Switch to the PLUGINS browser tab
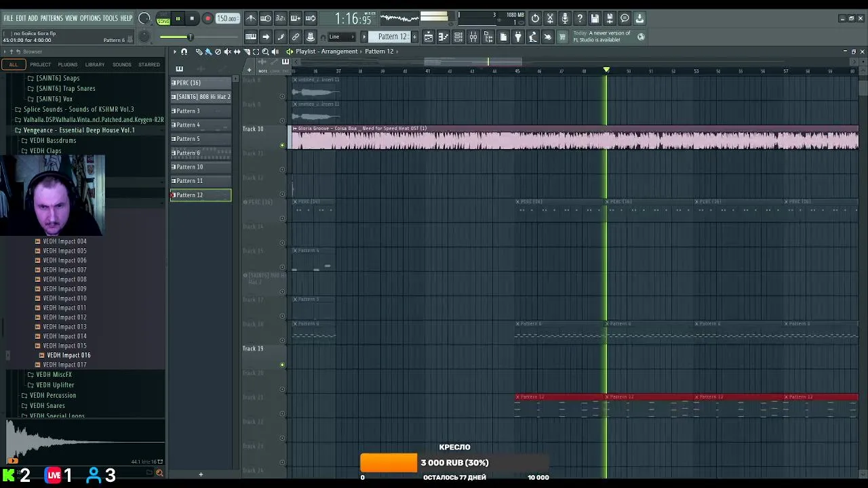 [68, 64]
